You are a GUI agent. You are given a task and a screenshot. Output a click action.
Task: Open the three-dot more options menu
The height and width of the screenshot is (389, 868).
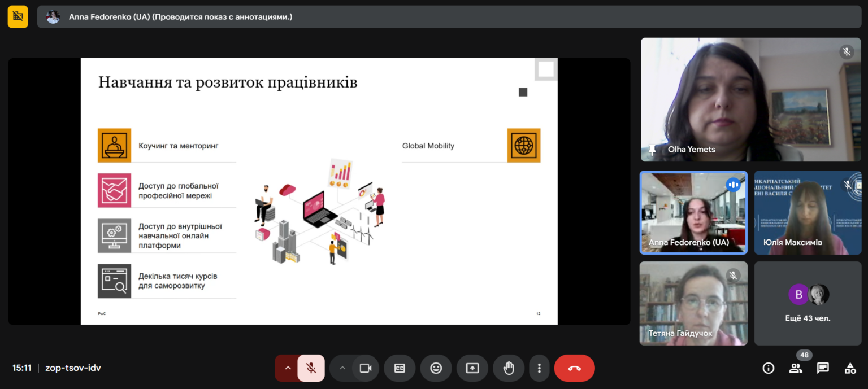tap(539, 368)
